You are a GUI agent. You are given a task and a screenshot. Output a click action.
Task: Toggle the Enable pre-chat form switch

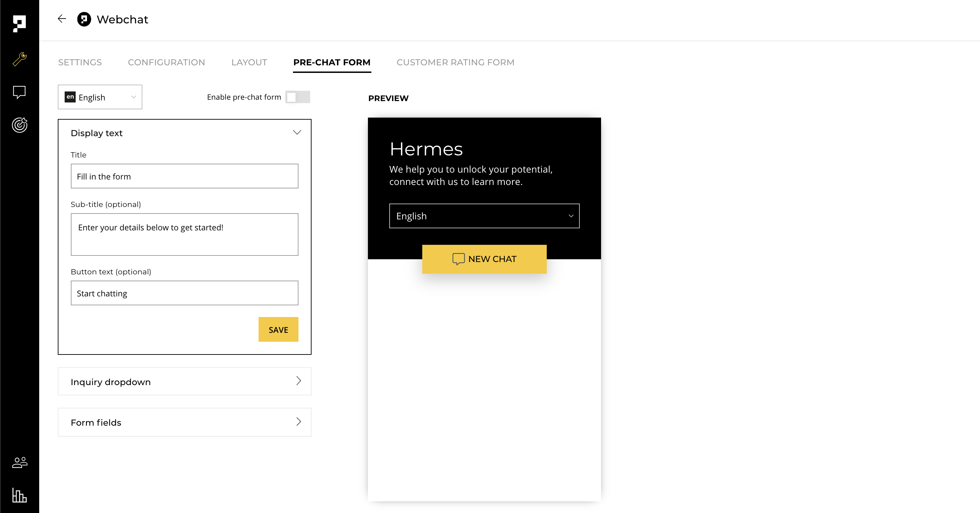point(297,97)
